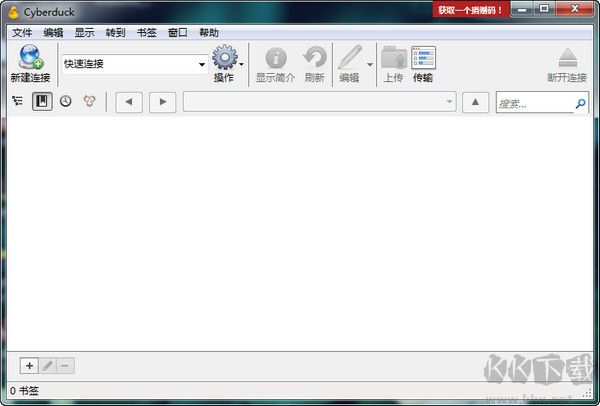Click the Upload (上传) folder icon
This screenshot has height=406, width=600.
(x=393, y=58)
